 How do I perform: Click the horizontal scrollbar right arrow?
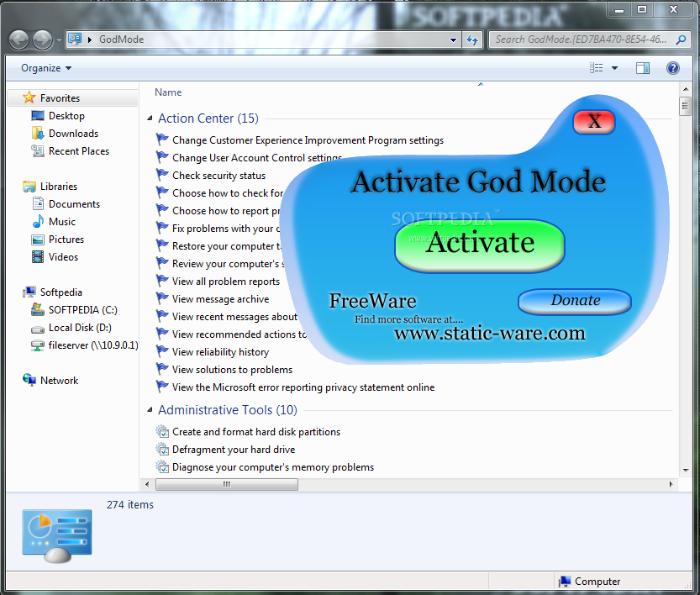671,484
